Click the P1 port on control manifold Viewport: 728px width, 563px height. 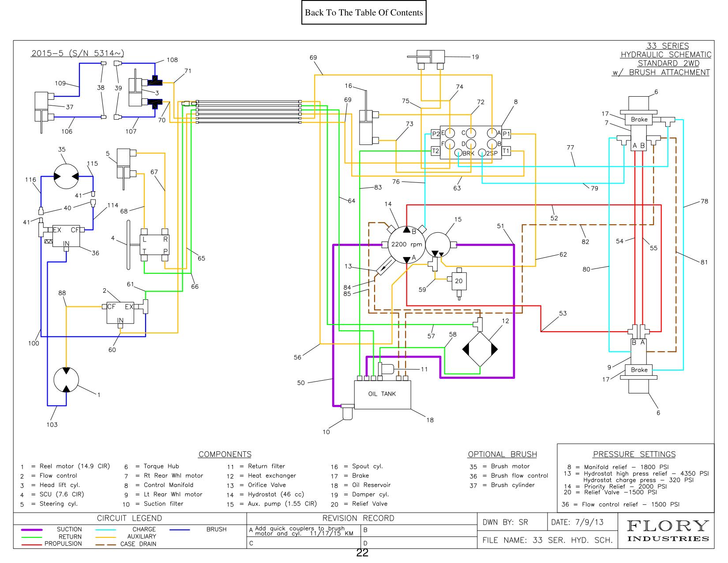click(x=507, y=134)
